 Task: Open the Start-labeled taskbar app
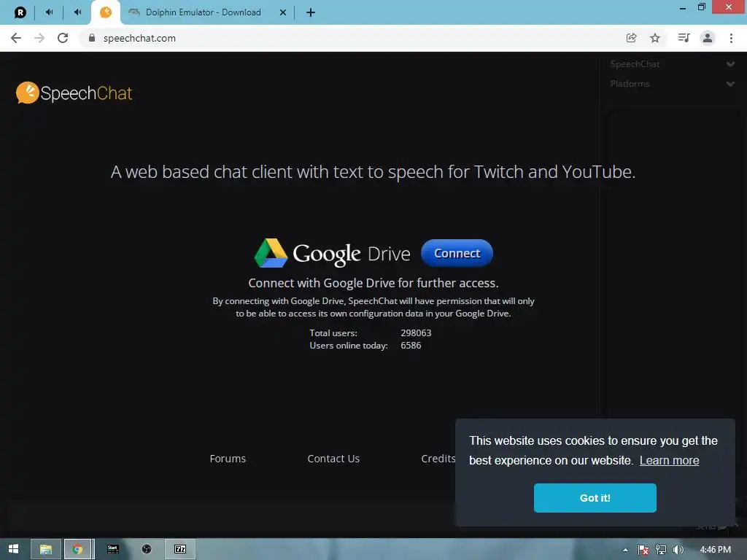112,549
